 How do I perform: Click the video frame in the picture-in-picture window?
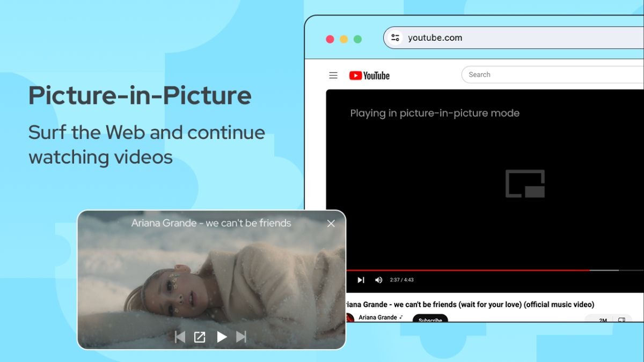pyautogui.click(x=211, y=279)
